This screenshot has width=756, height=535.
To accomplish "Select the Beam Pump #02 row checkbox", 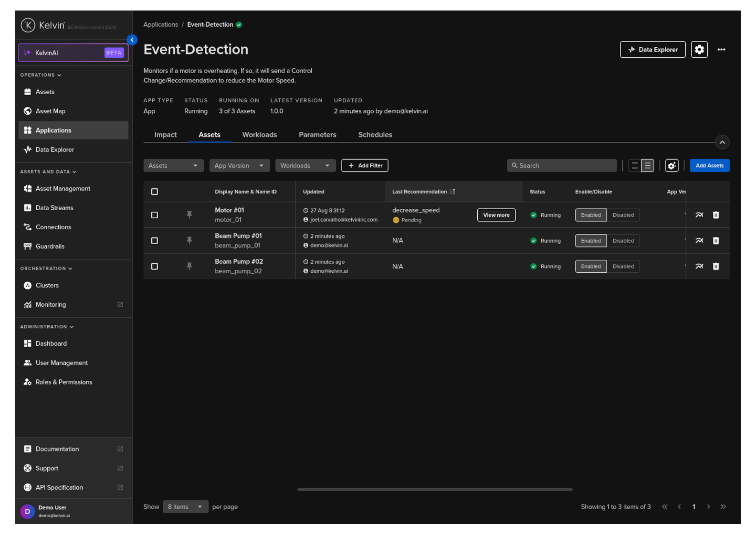I will click(155, 267).
